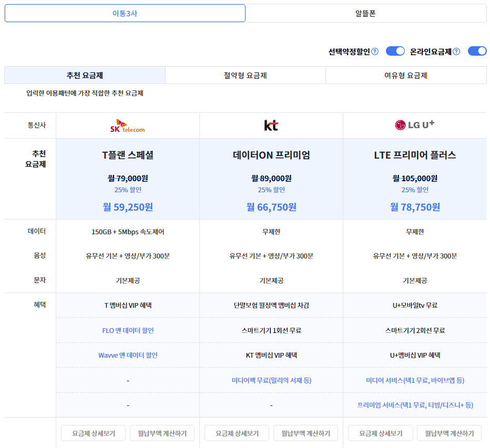Click the 통신사 row label

[x=37, y=125]
